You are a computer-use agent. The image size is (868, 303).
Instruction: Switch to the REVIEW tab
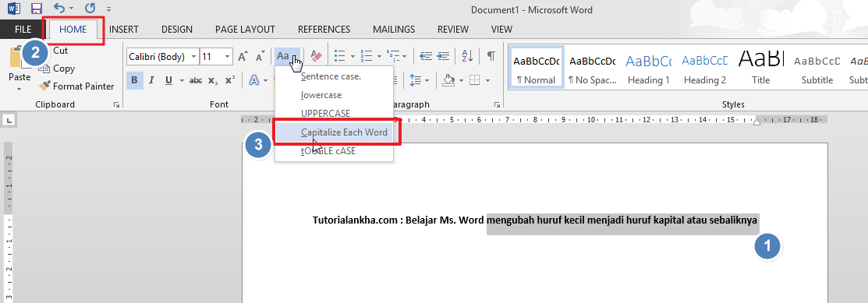453,30
